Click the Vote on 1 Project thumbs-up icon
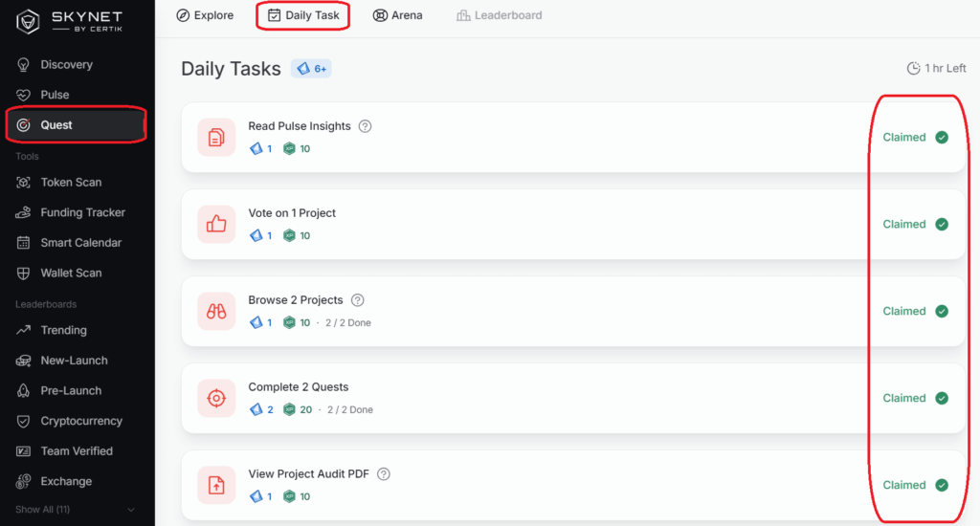980x526 pixels. tap(216, 225)
